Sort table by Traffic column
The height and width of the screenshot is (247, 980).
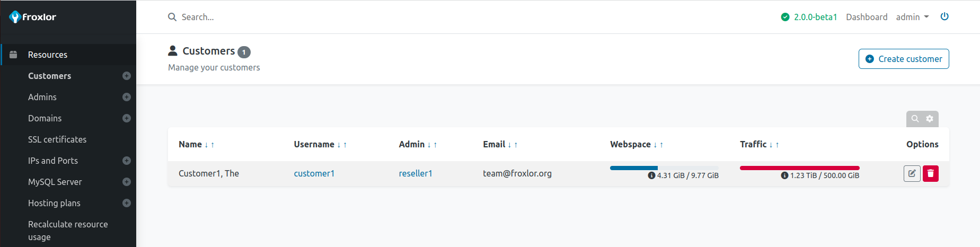753,144
